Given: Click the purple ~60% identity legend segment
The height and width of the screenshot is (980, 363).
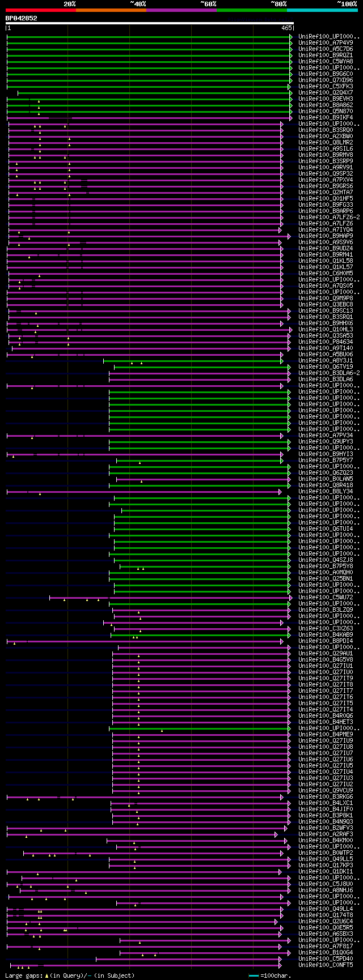Looking at the screenshot, I should 181,10.
